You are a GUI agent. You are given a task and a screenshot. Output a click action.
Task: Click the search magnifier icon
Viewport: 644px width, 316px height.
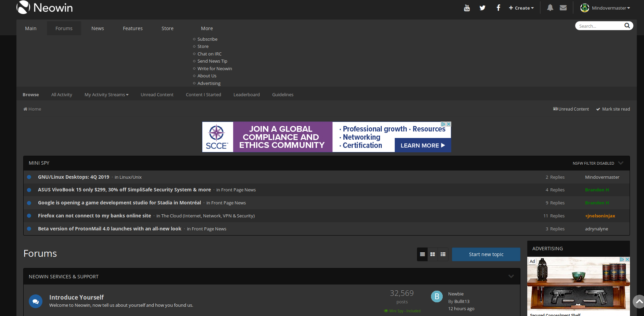pyautogui.click(x=627, y=26)
